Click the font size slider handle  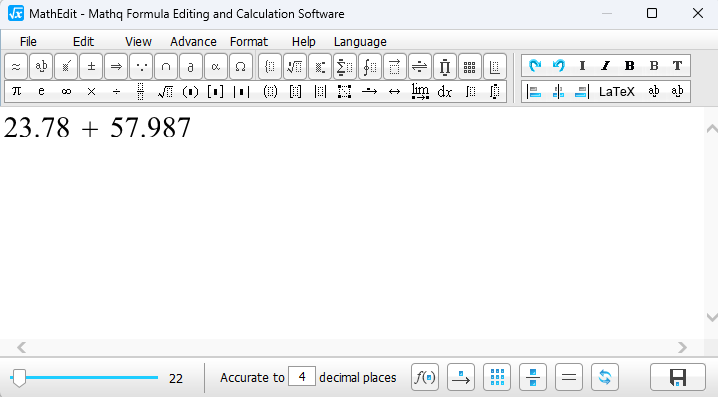[x=19, y=378]
